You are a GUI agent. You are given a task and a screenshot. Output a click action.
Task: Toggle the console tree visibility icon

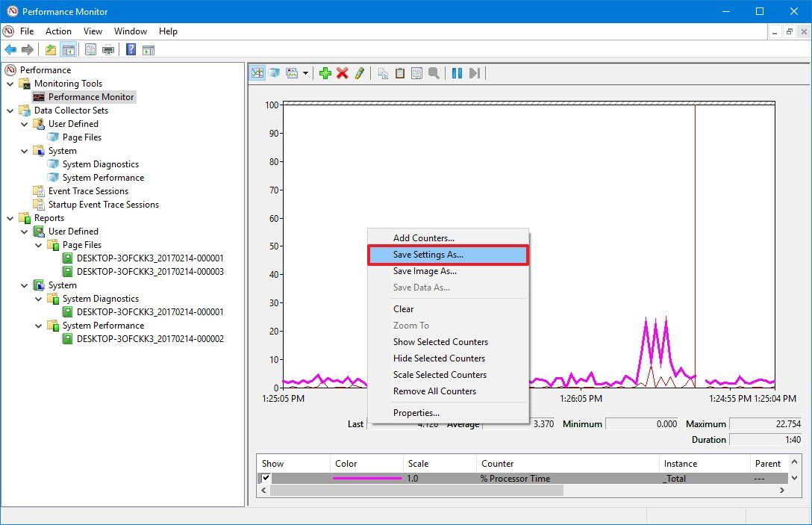pyautogui.click(x=67, y=49)
